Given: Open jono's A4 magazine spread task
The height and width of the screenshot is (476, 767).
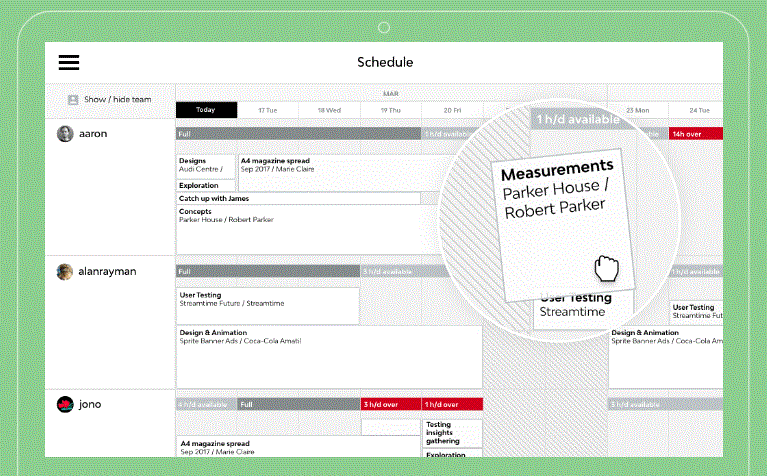Looking at the screenshot, I should 298,447.
